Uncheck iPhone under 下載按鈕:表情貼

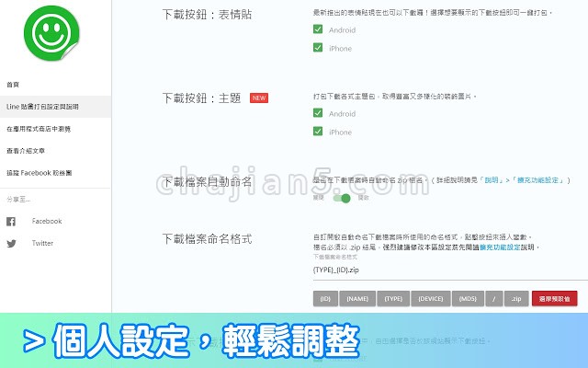[318, 48]
